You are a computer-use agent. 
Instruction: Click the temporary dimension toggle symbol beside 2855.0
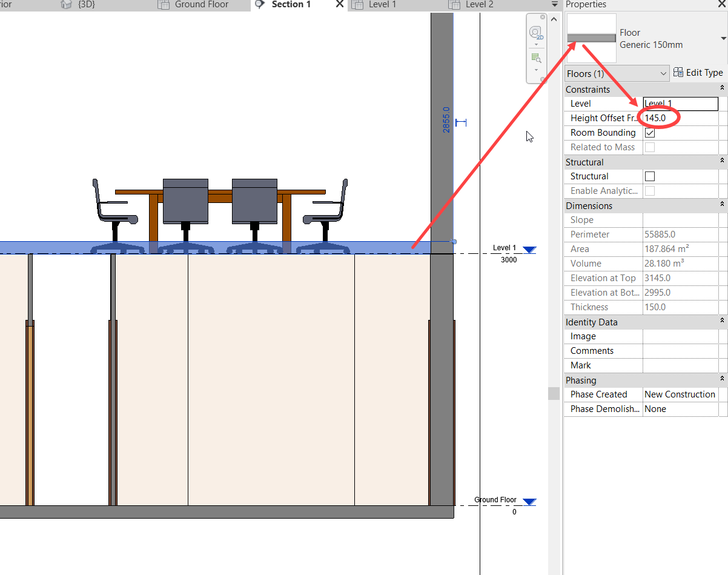point(461,122)
